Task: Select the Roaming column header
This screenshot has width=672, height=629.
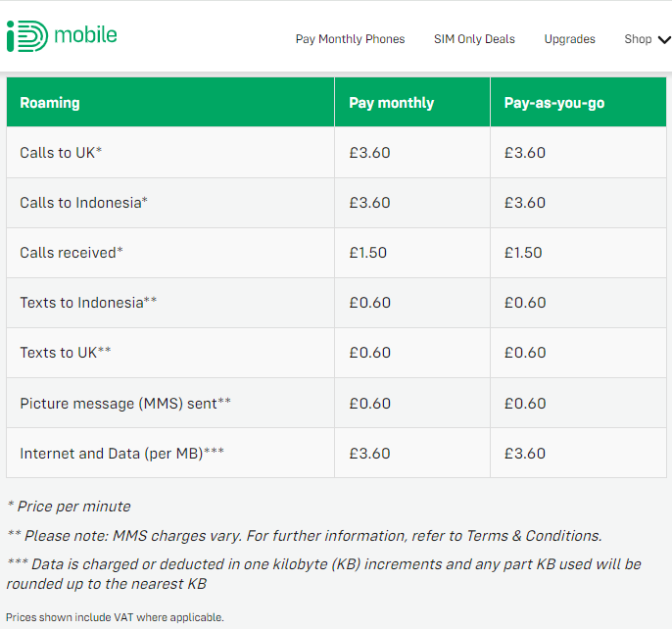Action: point(50,103)
